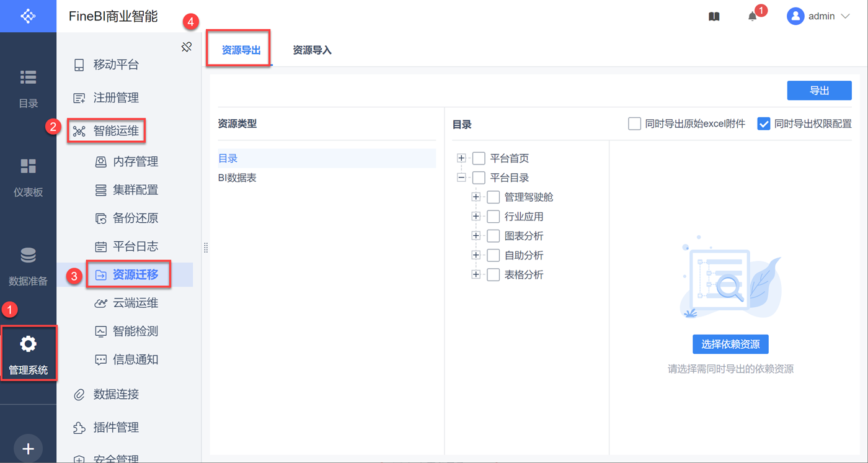The height and width of the screenshot is (463, 868).
Task: Collapse the 平台目录 tree node
Action: click(x=461, y=178)
